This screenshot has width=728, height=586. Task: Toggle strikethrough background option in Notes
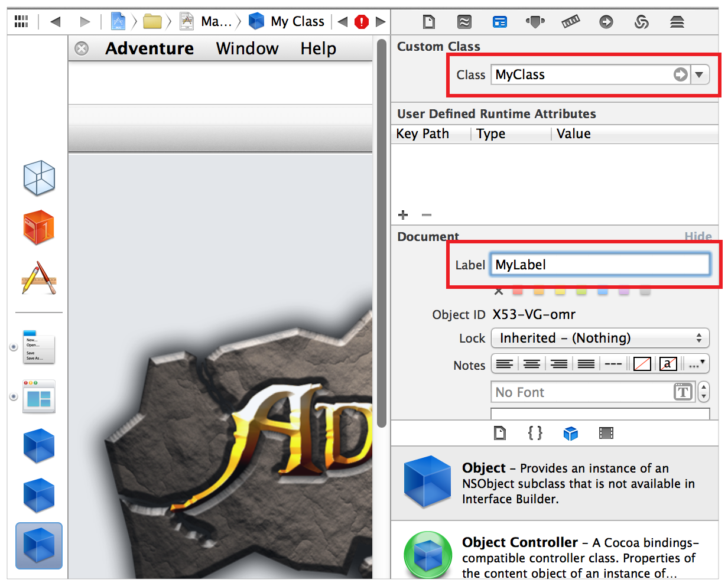[641, 364]
